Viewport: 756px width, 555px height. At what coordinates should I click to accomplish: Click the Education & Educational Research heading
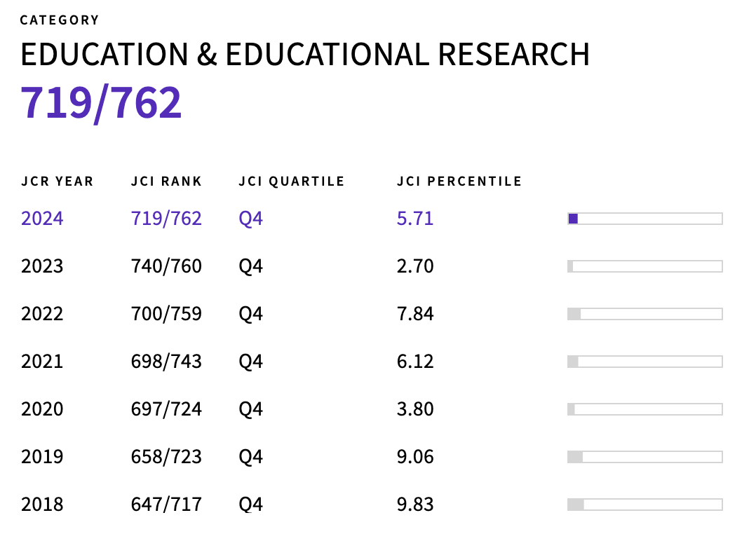click(x=305, y=55)
